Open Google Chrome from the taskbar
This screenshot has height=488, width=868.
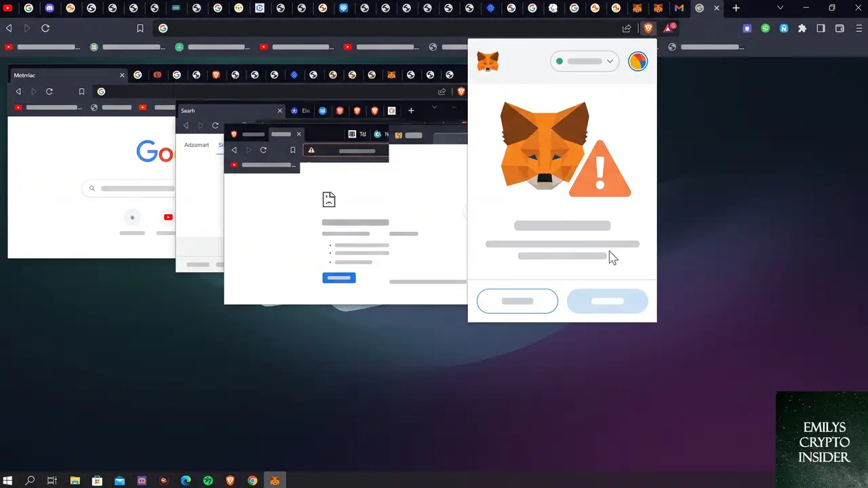click(x=252, y=481)
